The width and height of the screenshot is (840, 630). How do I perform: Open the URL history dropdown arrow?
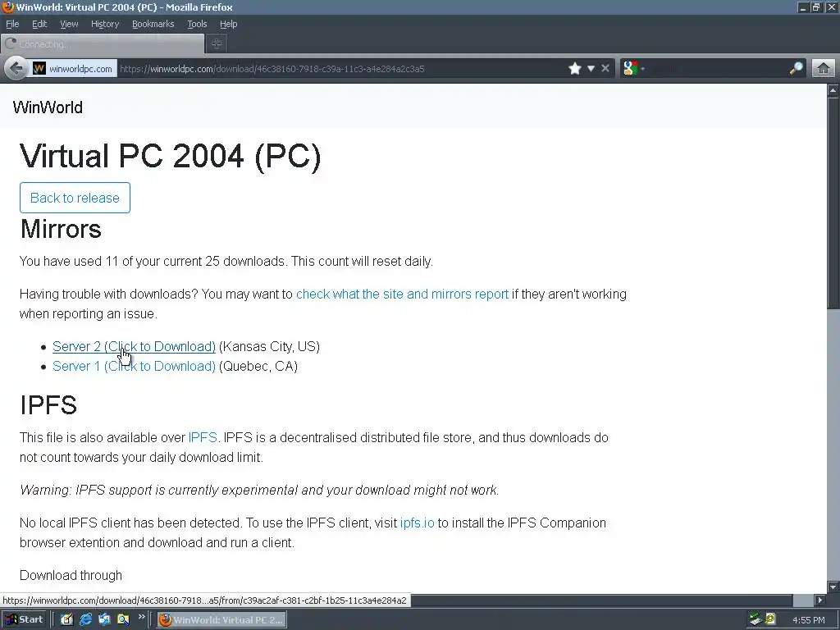pyautogui.click(x=591, y=69)
